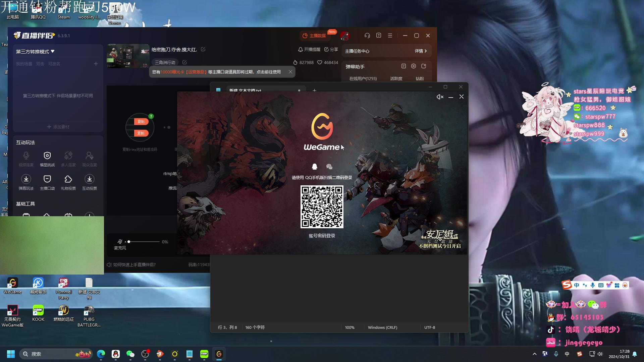Open 燃烧的远征 desktop shortcut

63,313
